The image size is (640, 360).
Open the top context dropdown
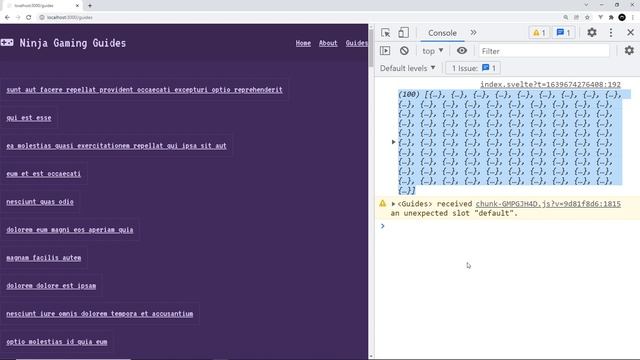[433, 51]
